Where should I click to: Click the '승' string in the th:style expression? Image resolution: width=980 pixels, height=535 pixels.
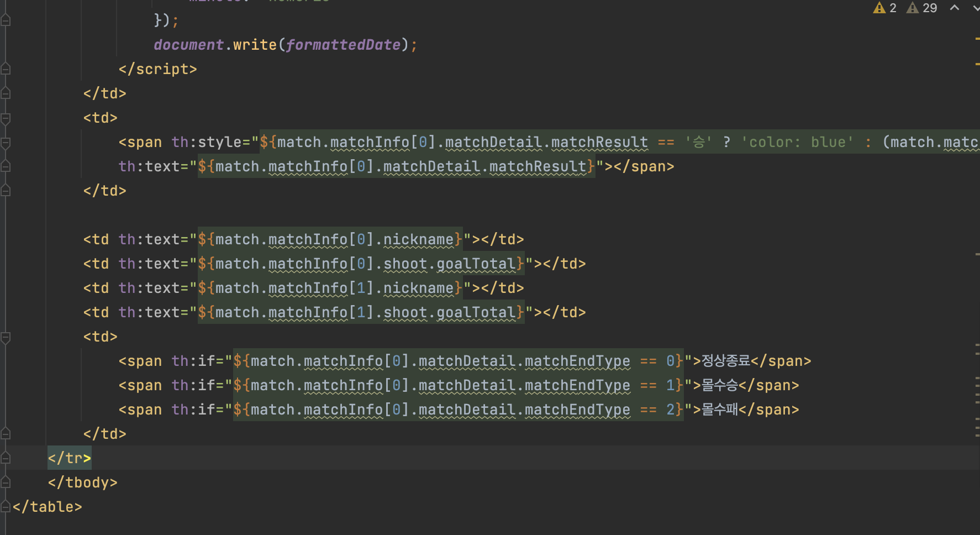pos(698,142)
